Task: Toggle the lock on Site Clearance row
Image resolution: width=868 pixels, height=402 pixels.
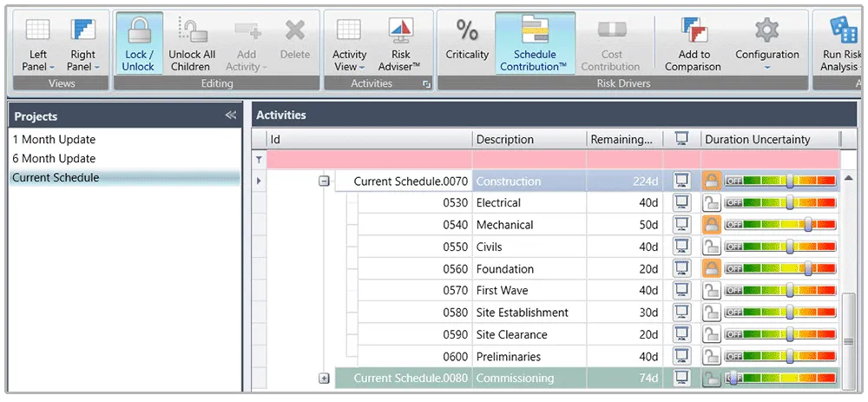Action: point(712,334)
